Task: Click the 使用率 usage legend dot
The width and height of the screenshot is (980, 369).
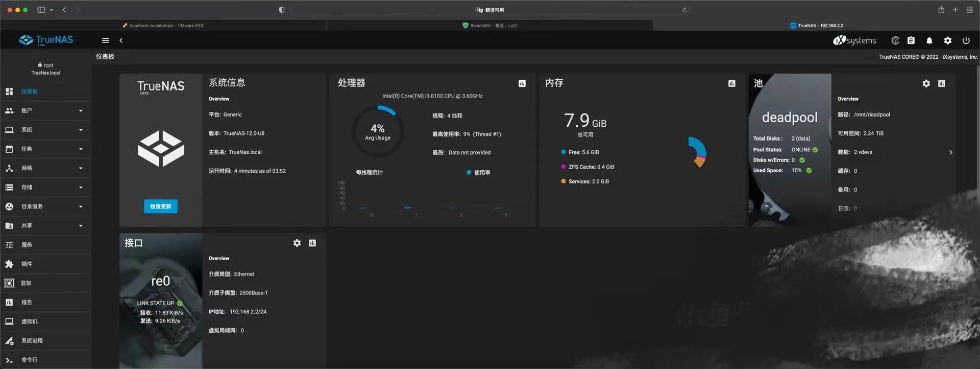Action: (469, 173)
